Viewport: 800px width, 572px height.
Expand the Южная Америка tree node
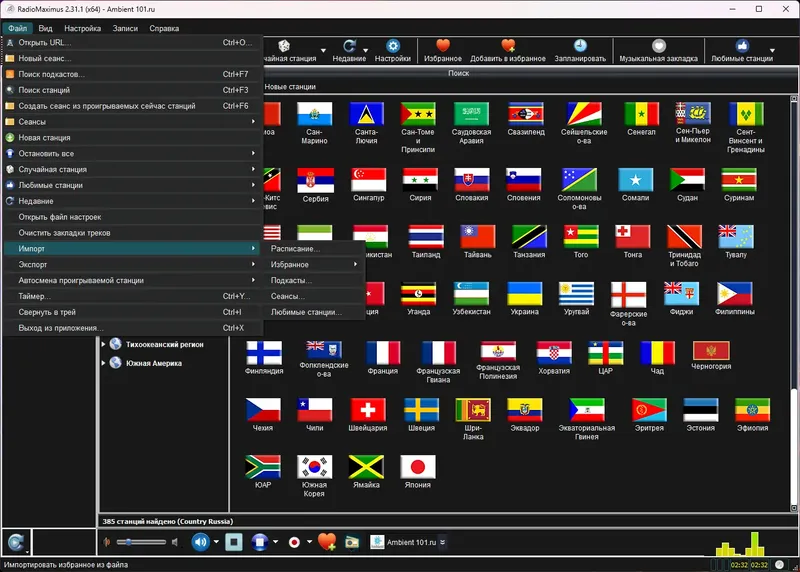pos(103,363)
